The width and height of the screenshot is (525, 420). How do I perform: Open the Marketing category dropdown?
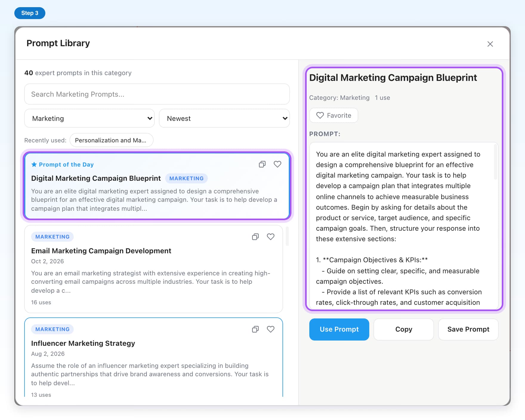coord(89,118)
